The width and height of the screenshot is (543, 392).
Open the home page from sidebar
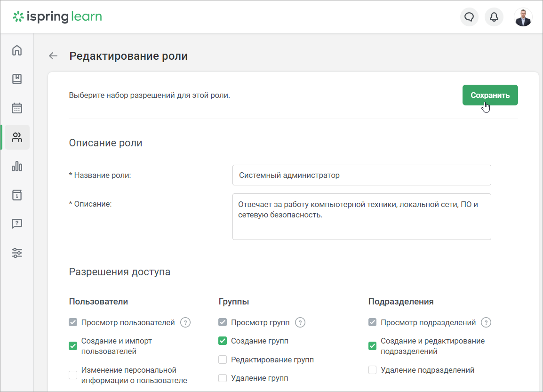pyautogui.click(x=17, y=50)
